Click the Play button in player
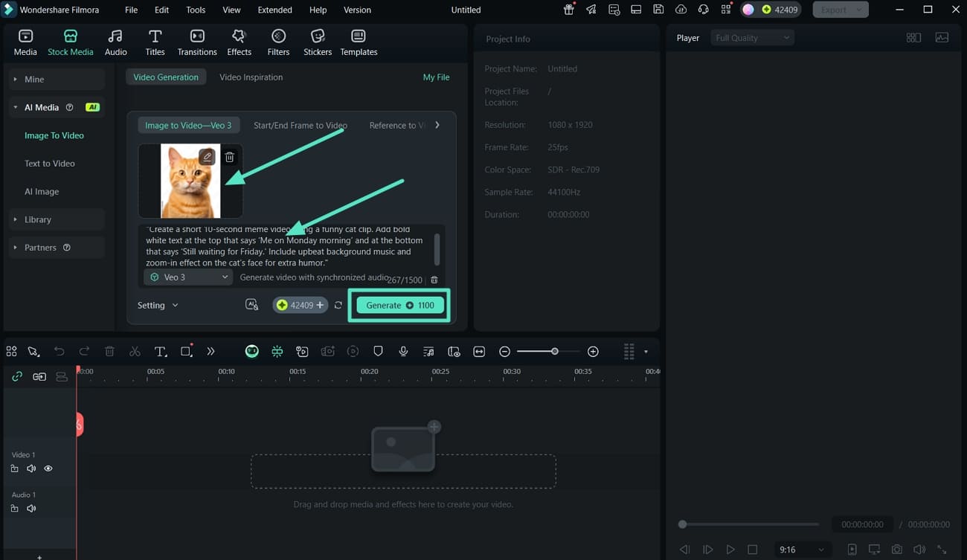 730,550
